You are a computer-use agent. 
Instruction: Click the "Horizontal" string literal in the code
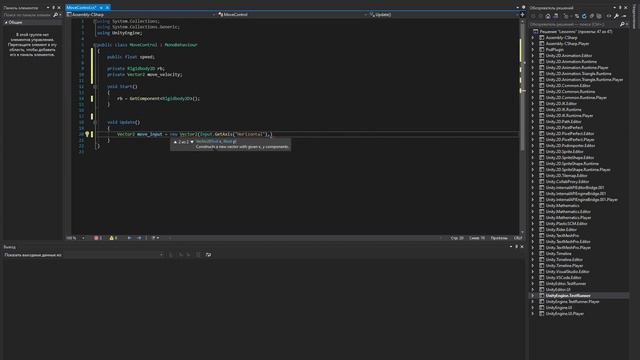click(x=250, y=134)
